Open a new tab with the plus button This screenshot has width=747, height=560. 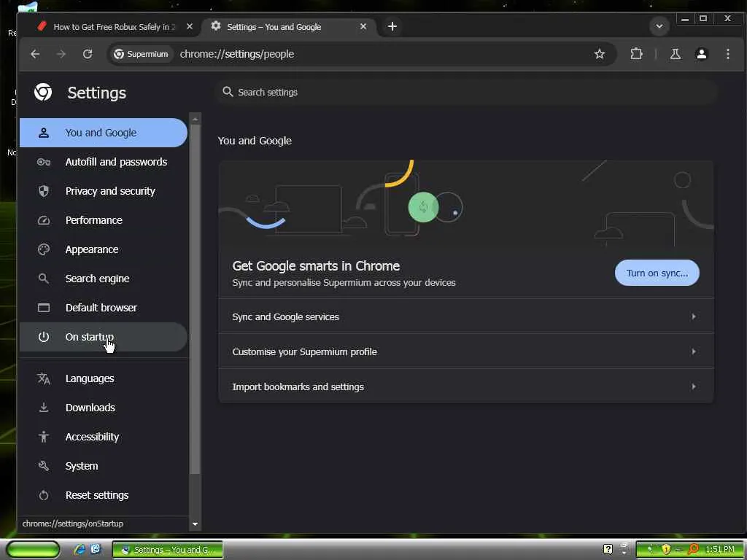click(x=392, y=27)
